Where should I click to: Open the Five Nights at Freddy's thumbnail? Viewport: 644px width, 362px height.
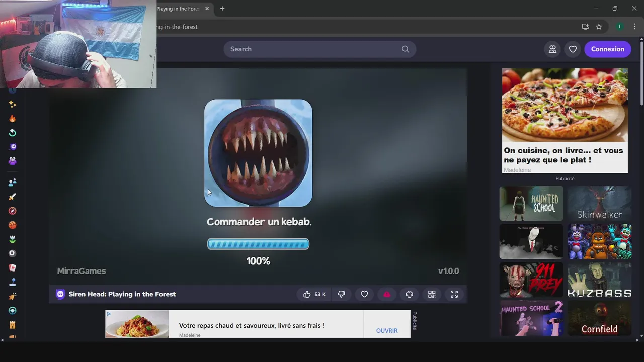click(599, 241)
